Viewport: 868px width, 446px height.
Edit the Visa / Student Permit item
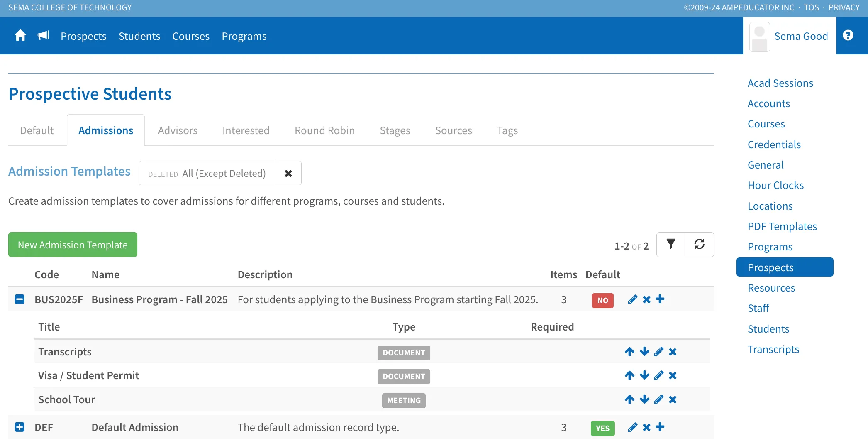click(659, 375)
